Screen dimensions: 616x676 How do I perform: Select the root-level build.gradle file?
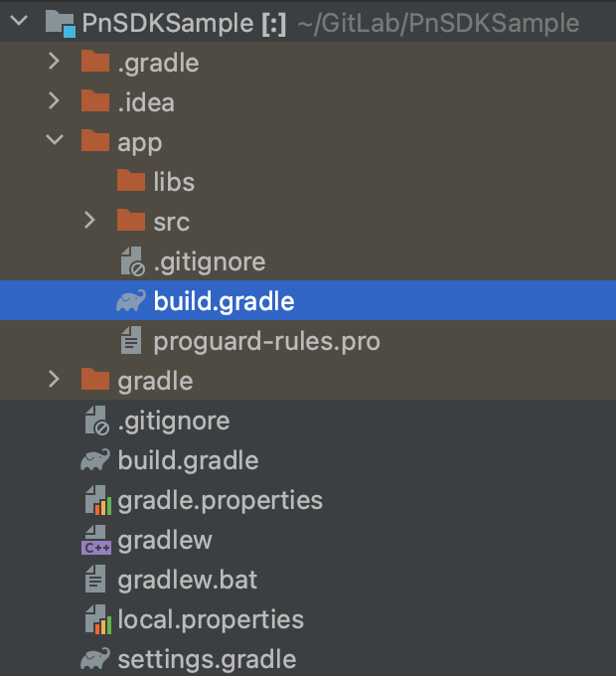188,460
